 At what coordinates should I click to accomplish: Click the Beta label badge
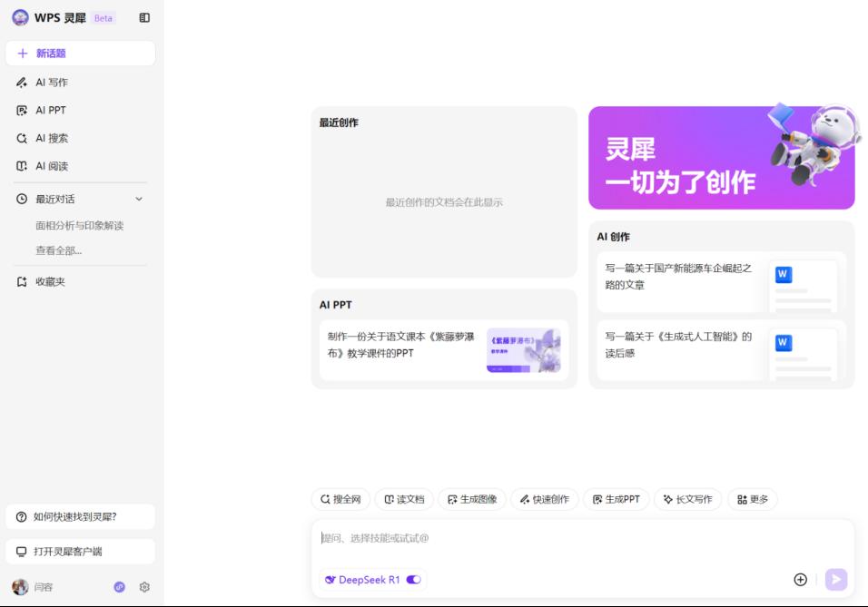104,18
